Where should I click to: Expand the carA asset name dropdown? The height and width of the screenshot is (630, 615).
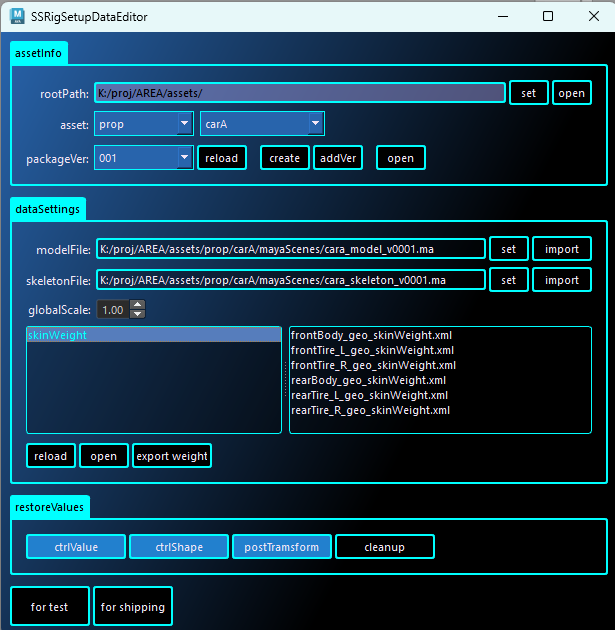coord(262,124)
